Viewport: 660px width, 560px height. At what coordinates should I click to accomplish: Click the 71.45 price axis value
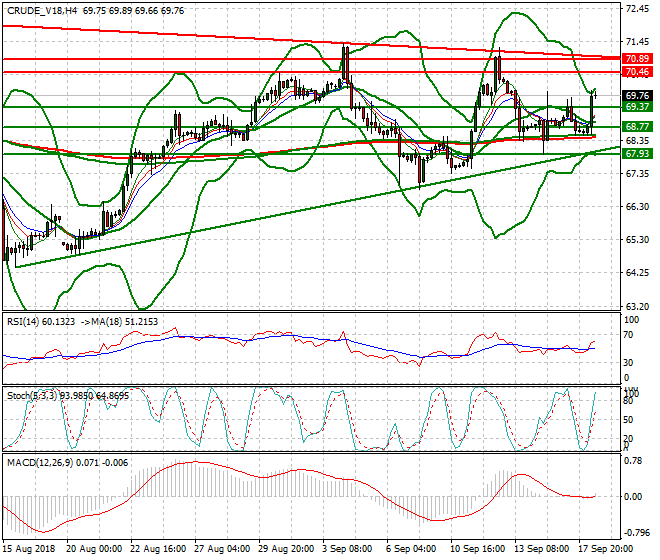click(x=637, y=42)
